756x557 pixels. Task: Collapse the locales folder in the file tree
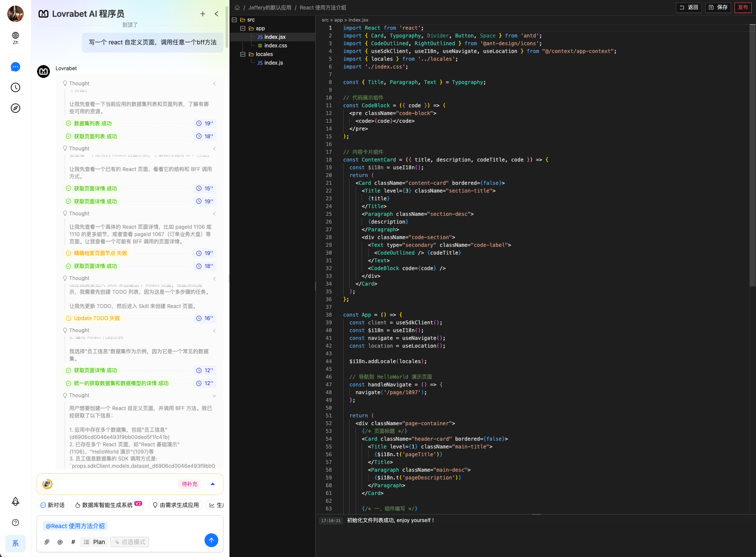[243, 54]
